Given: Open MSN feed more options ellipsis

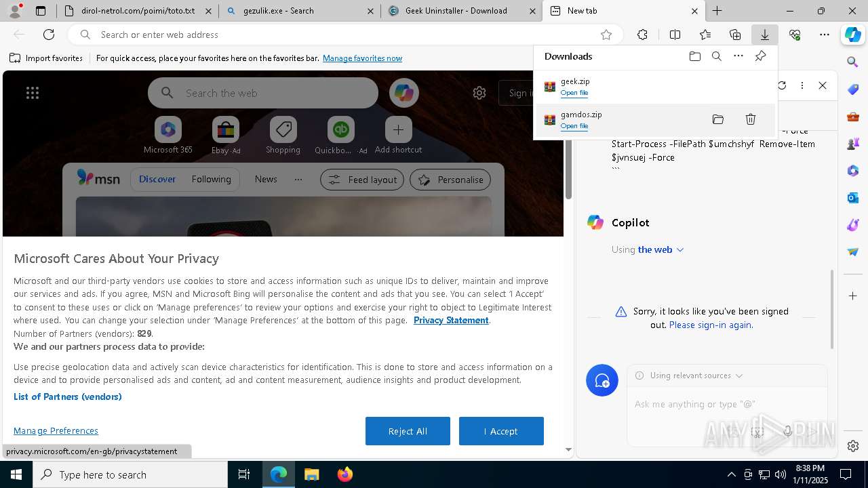Looking at the screenshot, I should coord(298,179).
